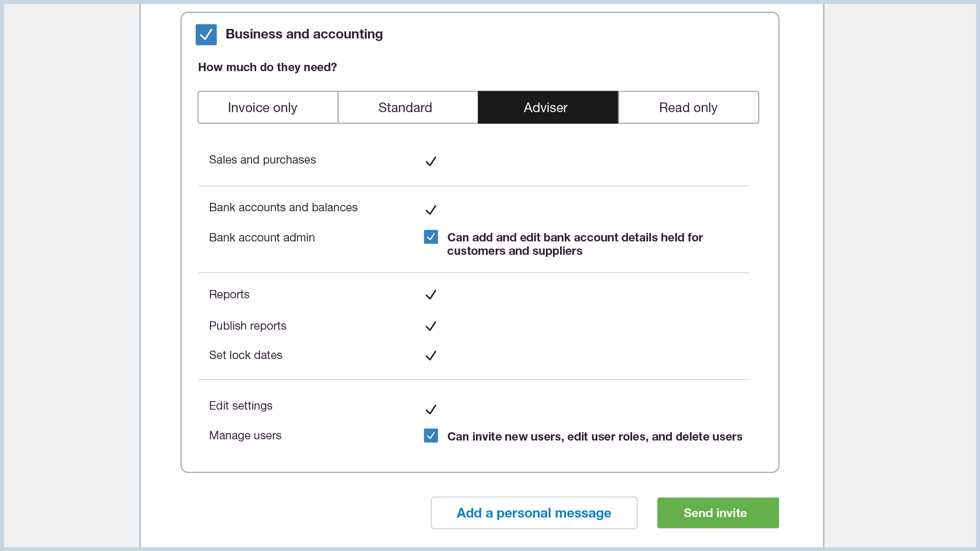
Task: Uncheck the Manage users permission
Action: coord(430,436)
